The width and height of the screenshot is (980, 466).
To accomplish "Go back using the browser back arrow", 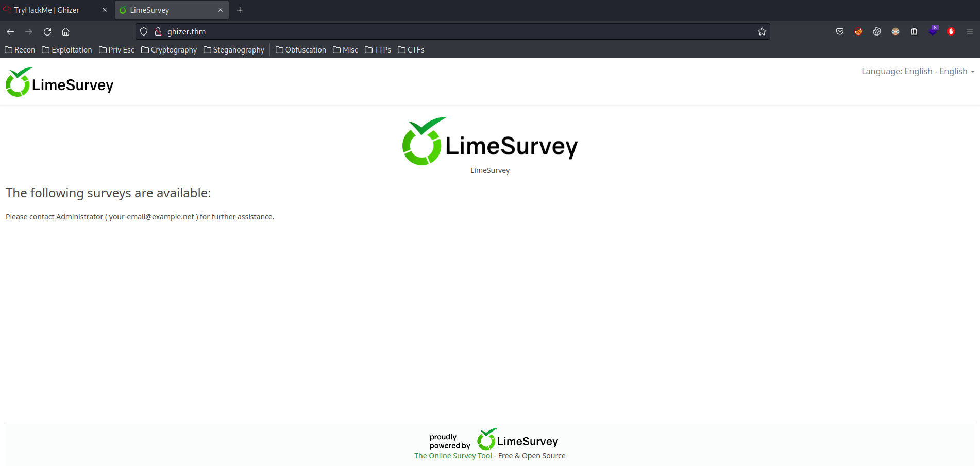I will coord(10,32).
